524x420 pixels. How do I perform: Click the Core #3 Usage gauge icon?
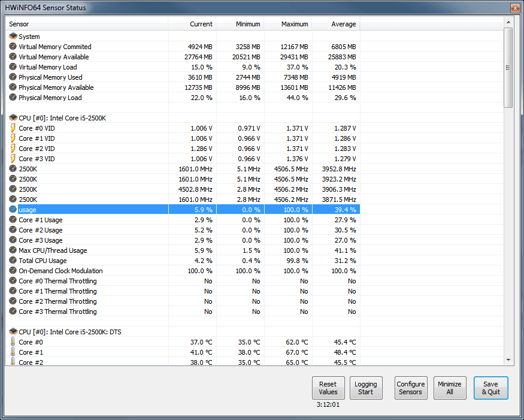[13, 240]
